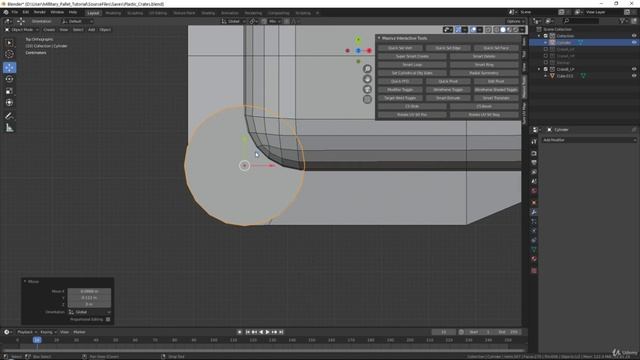Open the Orientation Global dropdown in Move panel
Screen dimensions: 640x360
[89, 312]
